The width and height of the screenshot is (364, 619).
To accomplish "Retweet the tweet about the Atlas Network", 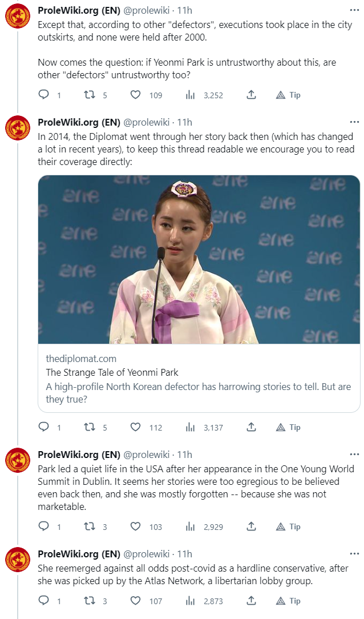I will coord(90,601).
